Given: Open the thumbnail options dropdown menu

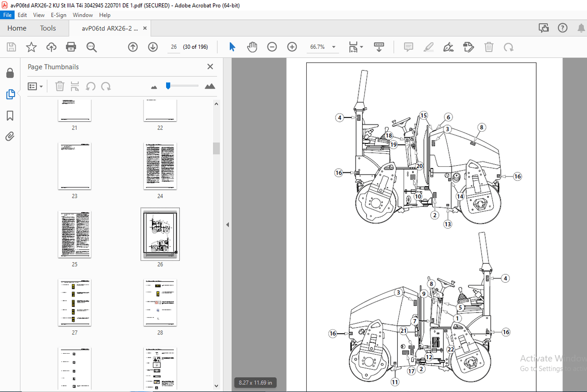Looking at the screenshot, I should [x=36, y=86].
